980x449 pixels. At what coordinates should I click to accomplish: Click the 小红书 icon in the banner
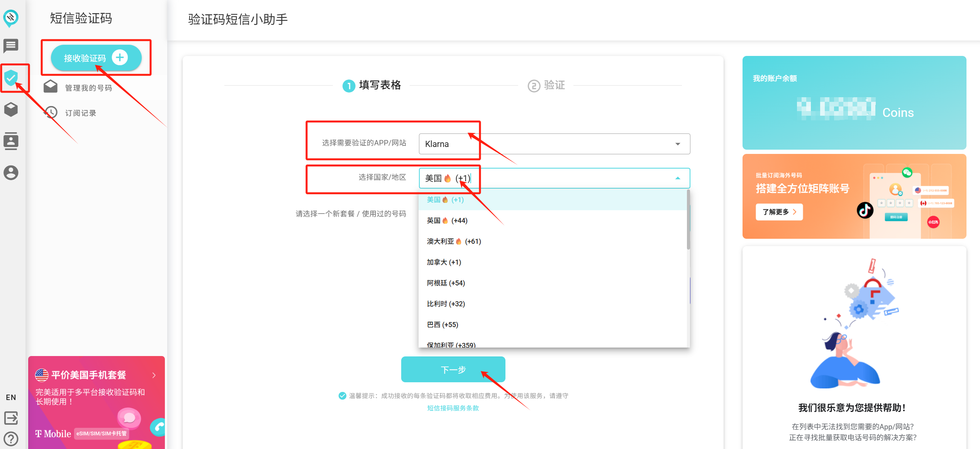933,222
